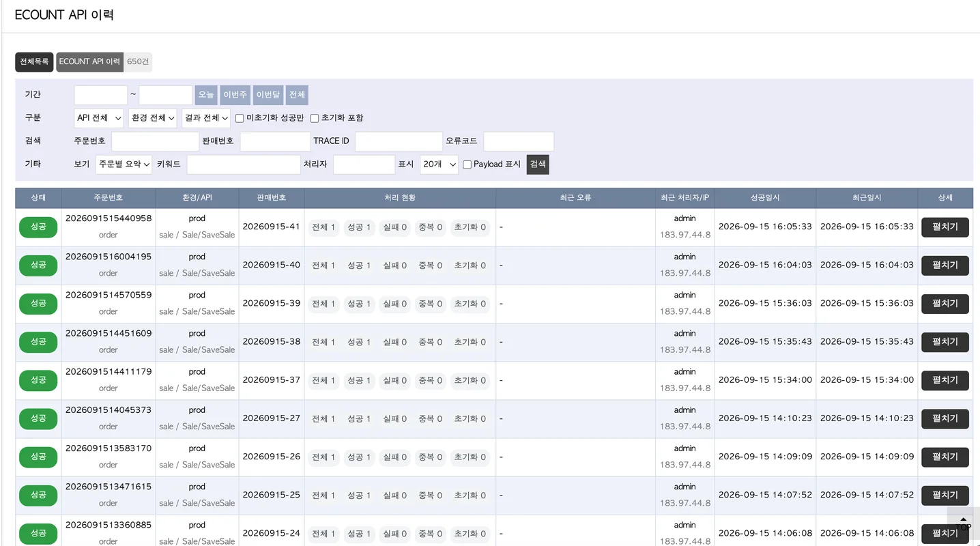This screenshot has height=546, width=980.
Task: Focus the period end date field
Action: pyautogui.click(x=166, y=95)
